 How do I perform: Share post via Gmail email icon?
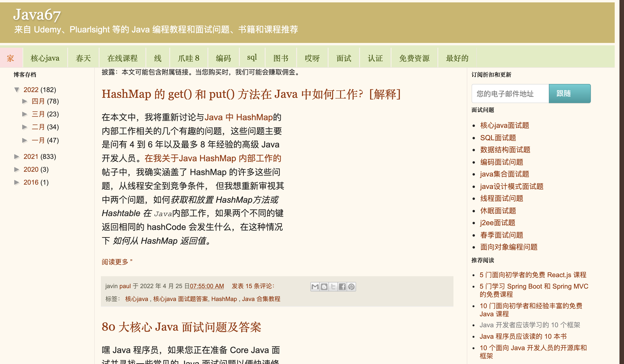click(x=315, y=287)
